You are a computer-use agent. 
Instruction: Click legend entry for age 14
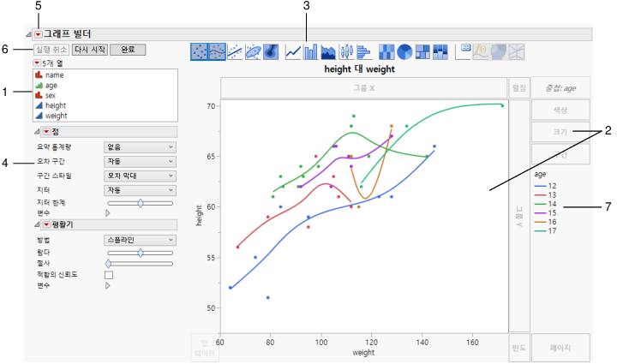(545, 204)
